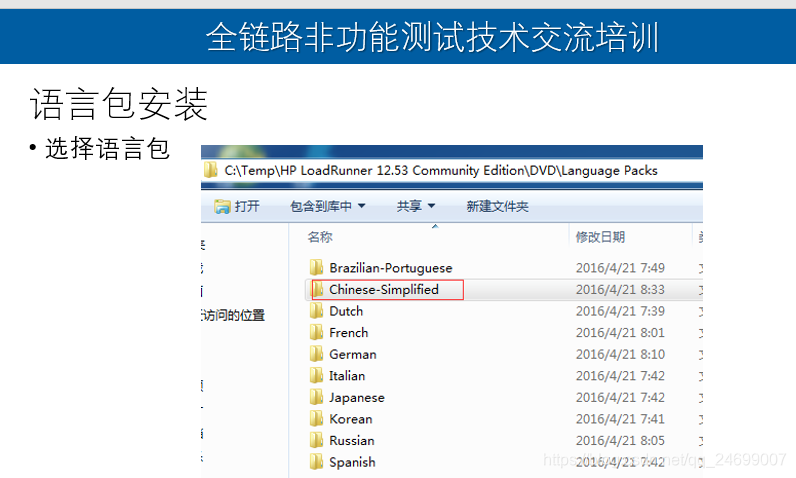Select Italian folder name
This screenshot has width=796, height=478.
[x=347, y=375]
